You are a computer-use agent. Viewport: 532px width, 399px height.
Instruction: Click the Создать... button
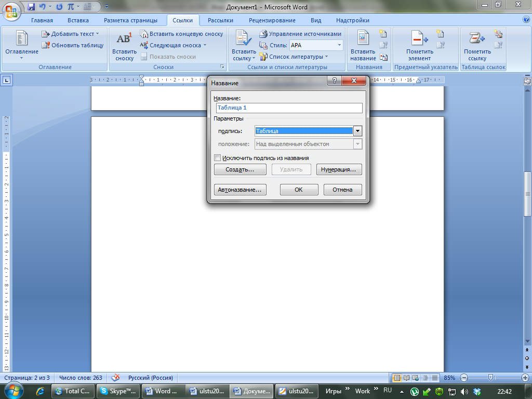coord(240,169)
